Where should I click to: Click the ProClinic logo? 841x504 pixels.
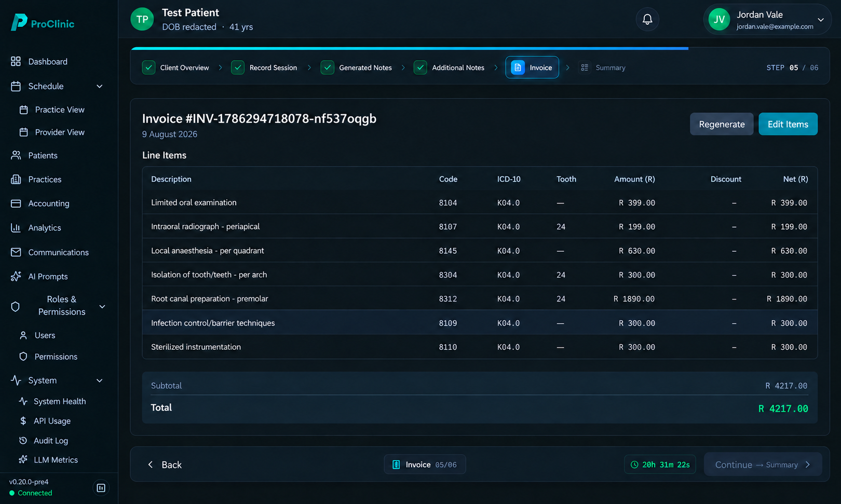(43, 22)
